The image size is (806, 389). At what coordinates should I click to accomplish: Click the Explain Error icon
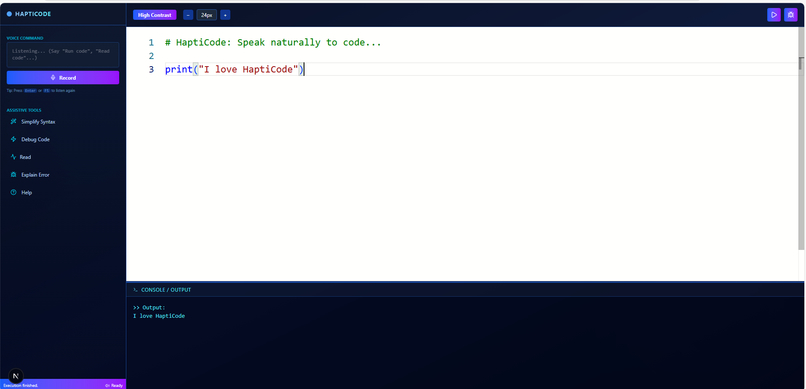13,175
